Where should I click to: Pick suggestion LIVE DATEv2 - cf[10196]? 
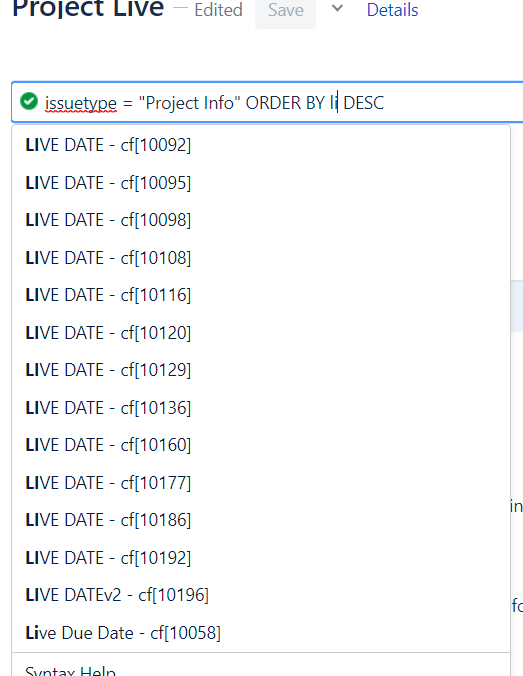[261, 595]
